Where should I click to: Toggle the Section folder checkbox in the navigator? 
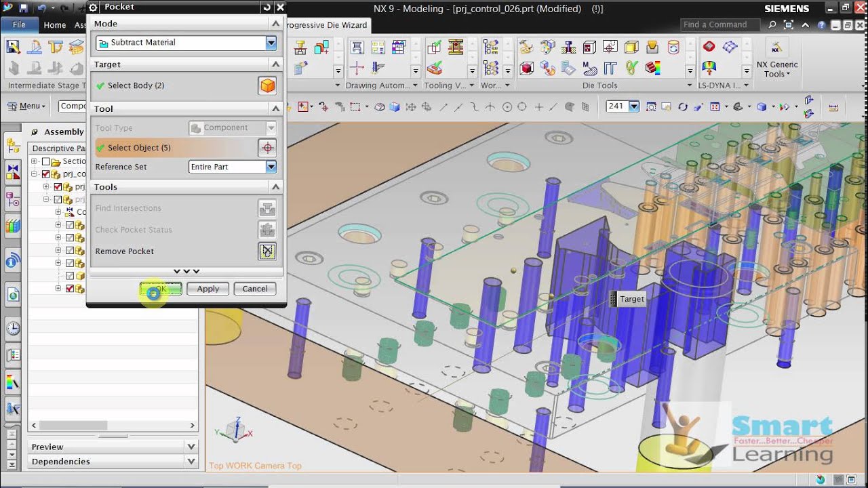point(45,161)
